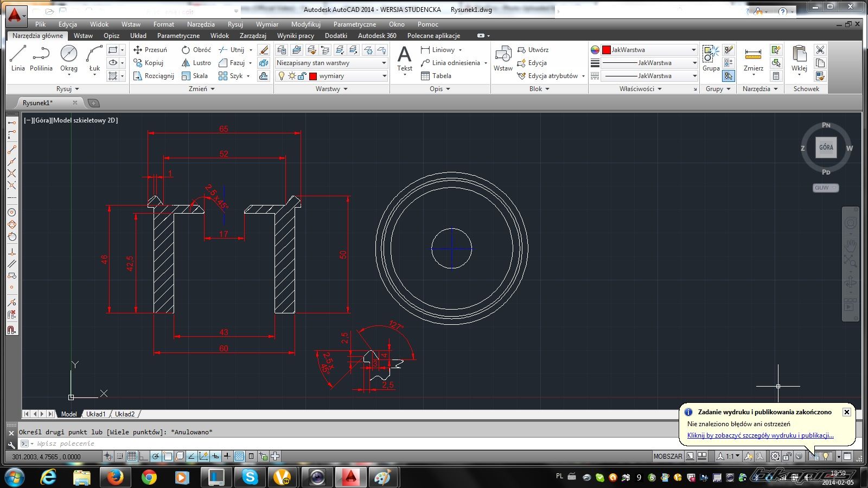Close the plot notification balloon
This screenshot has width=868, height=488.
pyautogui.click(x=846, y=412)
